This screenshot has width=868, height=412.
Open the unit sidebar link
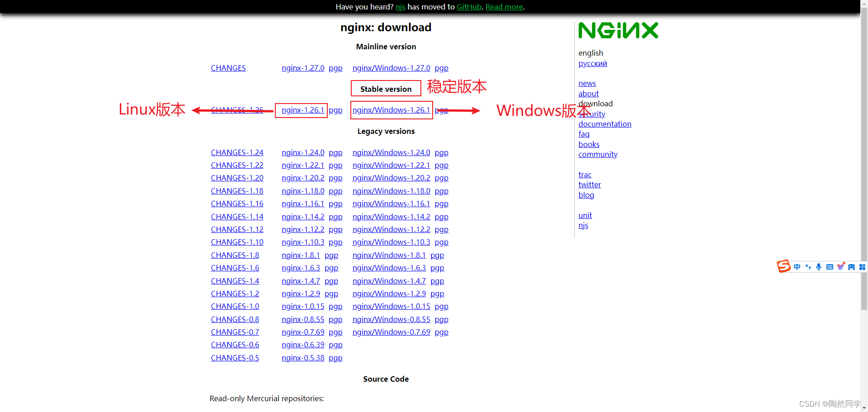pyautogui.click(x=585, y=215)
